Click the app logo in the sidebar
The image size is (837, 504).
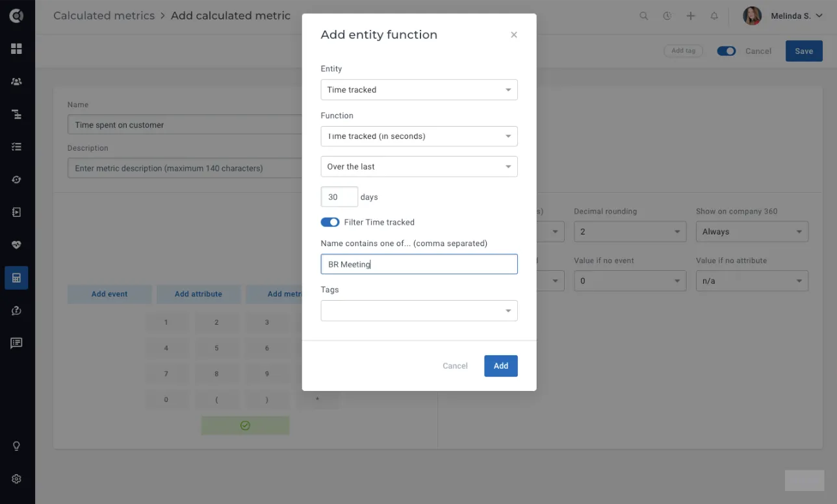tap(16, 16)
